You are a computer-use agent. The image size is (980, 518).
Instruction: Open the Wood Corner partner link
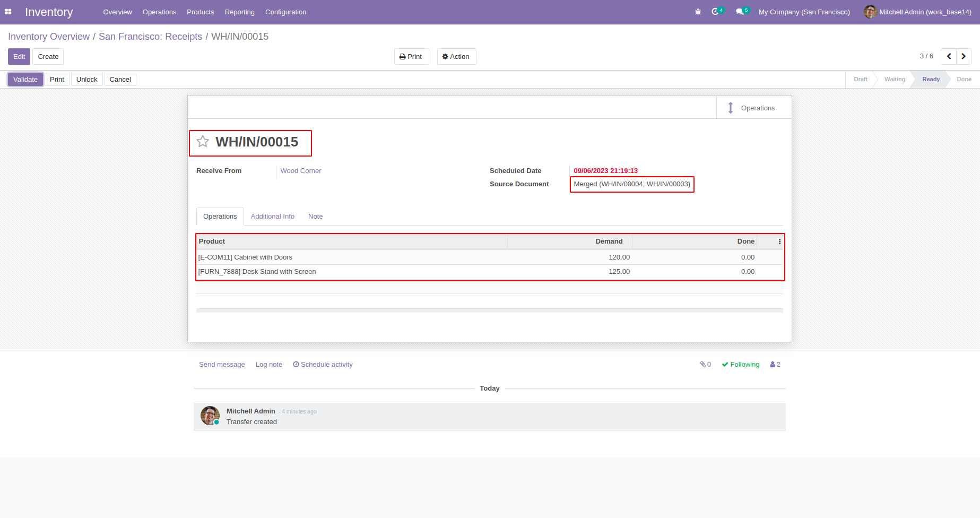pos(301,171)
